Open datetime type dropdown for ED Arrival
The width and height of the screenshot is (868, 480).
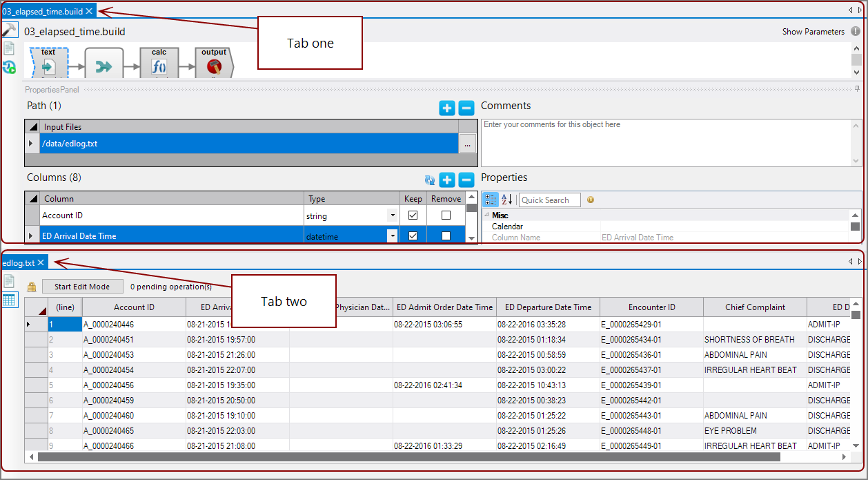392,236
